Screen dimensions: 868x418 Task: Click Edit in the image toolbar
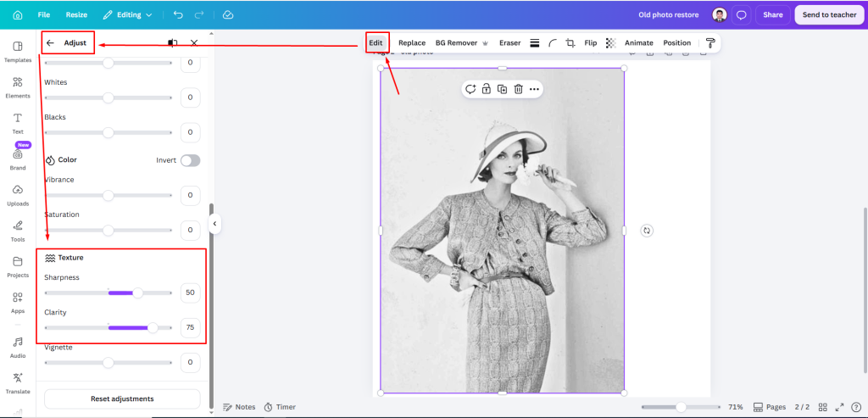tap(376, 42)
